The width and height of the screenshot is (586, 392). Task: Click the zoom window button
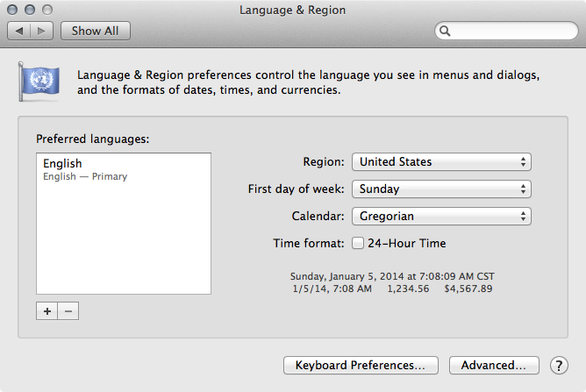click(x=47, y=10)
